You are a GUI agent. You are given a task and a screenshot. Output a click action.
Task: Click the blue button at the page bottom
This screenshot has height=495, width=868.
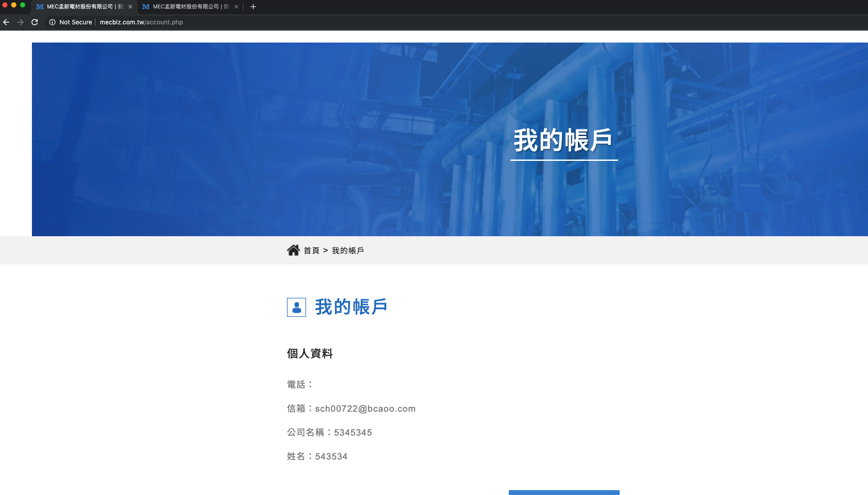click(x=564, y=492)
